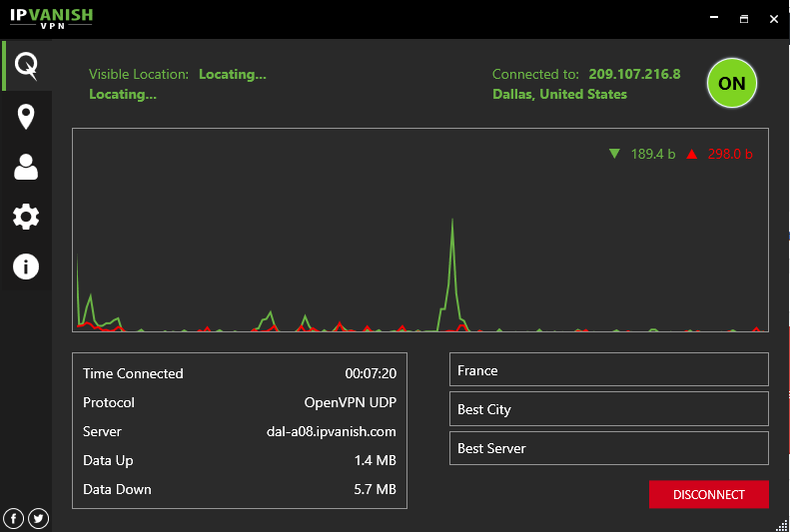Open the server location pin icon
This screenshot has height=532, width=790.
(26, 117)
